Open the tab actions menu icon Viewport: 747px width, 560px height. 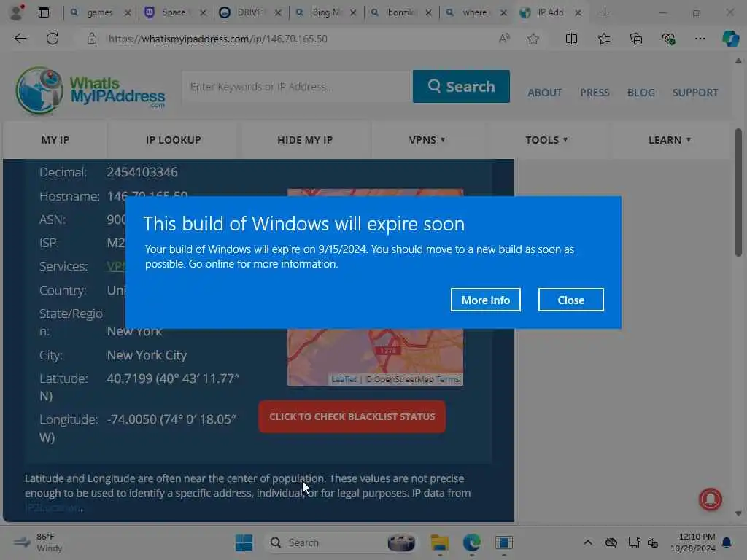[44, 12]
